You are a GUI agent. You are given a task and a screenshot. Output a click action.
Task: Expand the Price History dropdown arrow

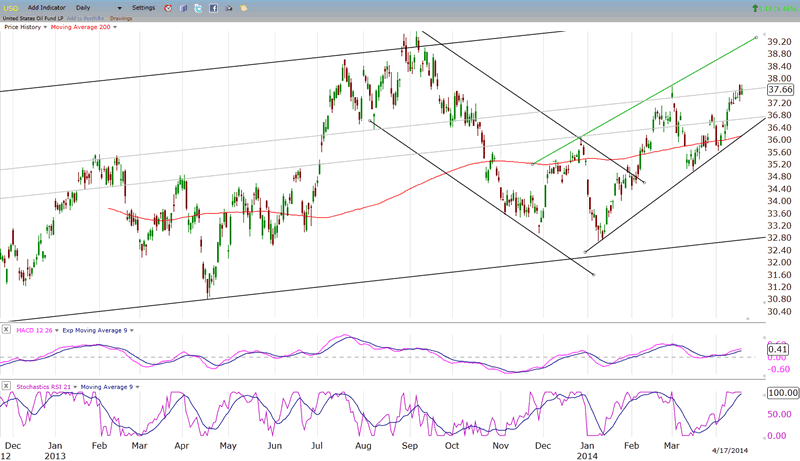tap(45, 27)
